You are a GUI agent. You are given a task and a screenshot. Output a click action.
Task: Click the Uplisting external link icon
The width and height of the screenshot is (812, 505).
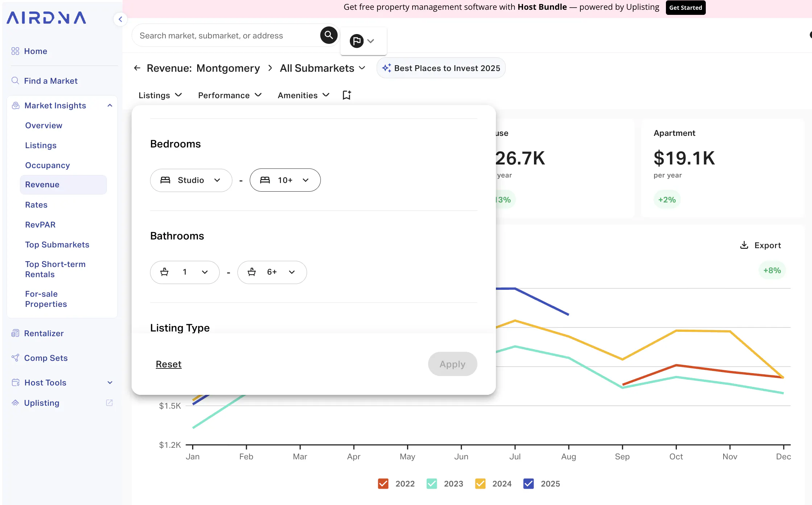pos(109,403)
